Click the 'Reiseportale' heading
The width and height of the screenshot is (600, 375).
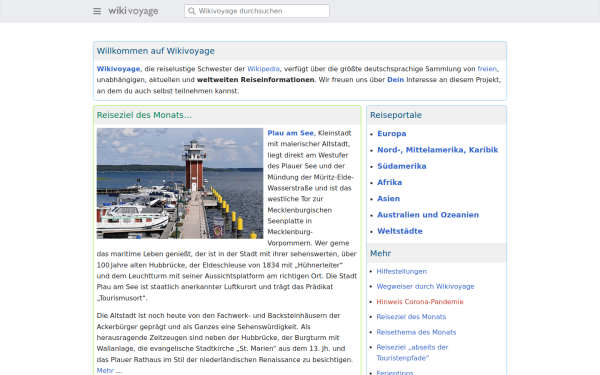[x=396, y=115]
